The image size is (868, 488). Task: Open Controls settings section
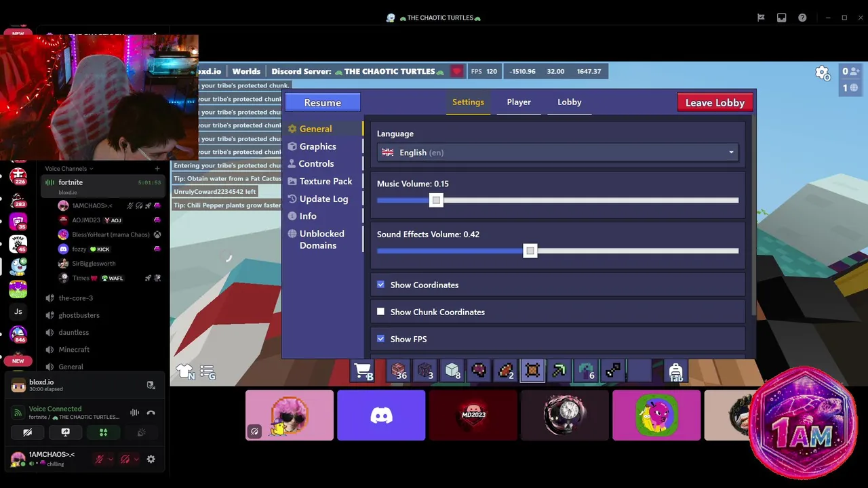[x=323, y=164]
